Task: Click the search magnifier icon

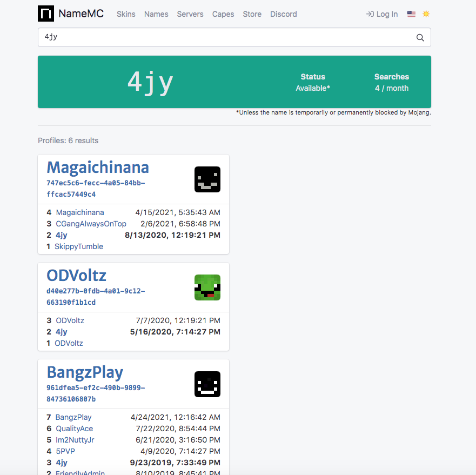Action: [420, 38]
